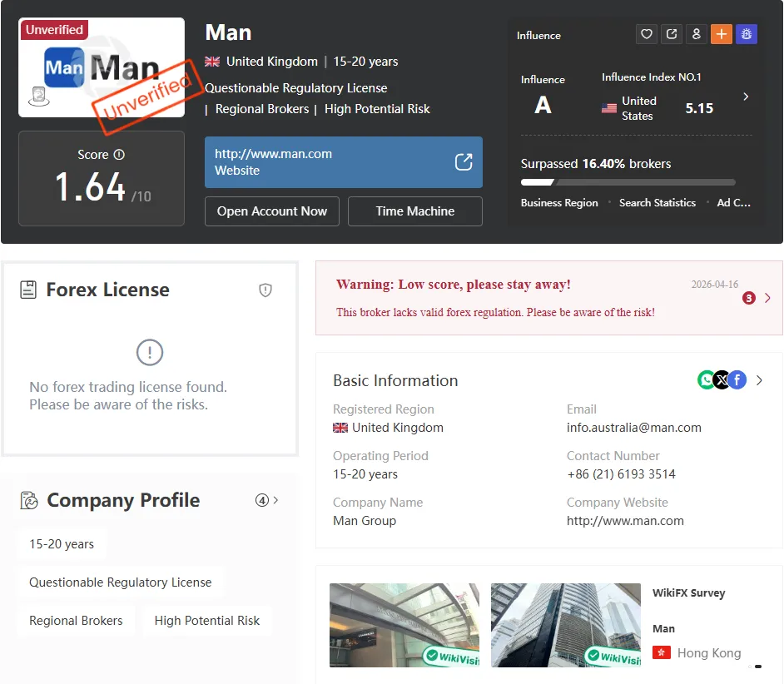
Task: Open the Business Region tab
Action: [559, 202]
